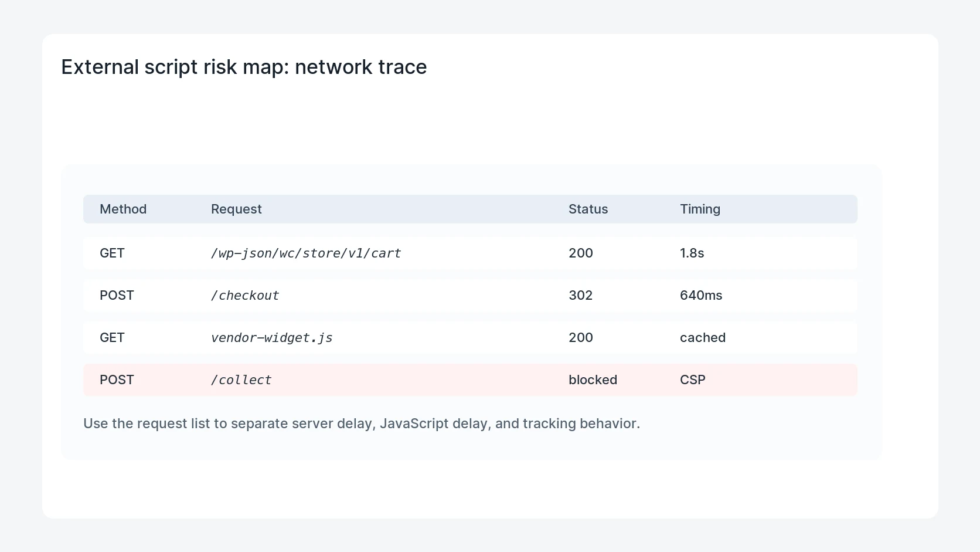Click the 302 status code
Viewport: 980px width, 552px height.
(580, 295)
